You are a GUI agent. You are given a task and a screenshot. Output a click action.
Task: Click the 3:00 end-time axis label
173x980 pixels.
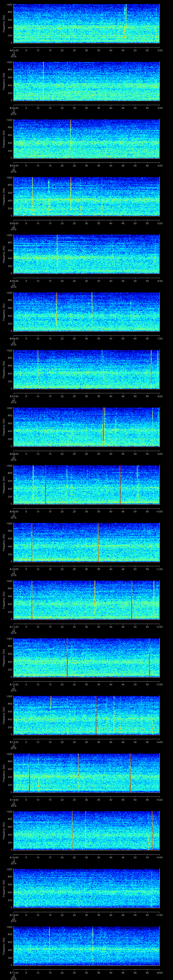point(160,108)
